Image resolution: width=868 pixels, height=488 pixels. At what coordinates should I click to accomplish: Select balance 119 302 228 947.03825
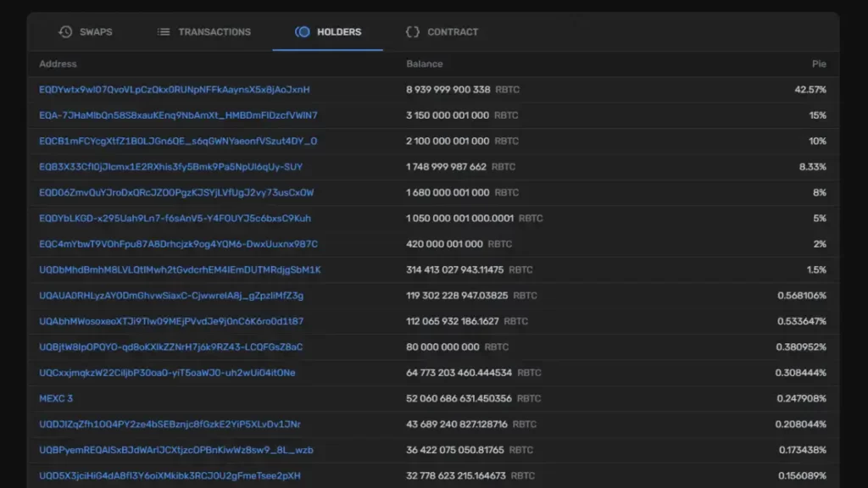pos(457,296)
